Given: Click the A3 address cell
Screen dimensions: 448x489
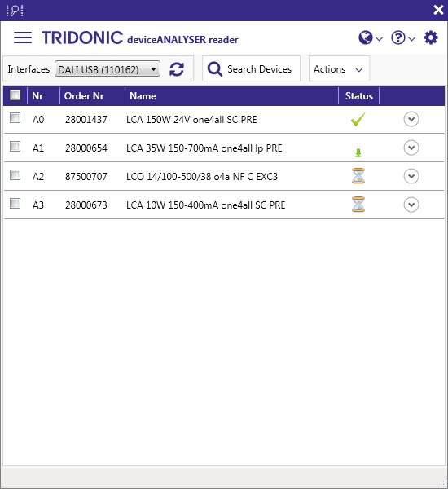Looking at the screenshot, I should [38, 205].
